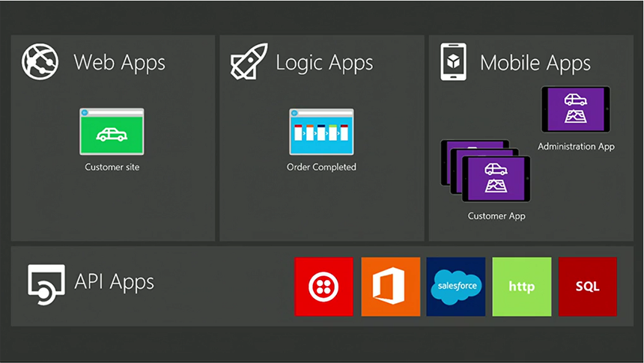The width and height of the screenshot is (644, 363).
Task: Click the Mobile Apps phone icon
Action: click(454, 61)
